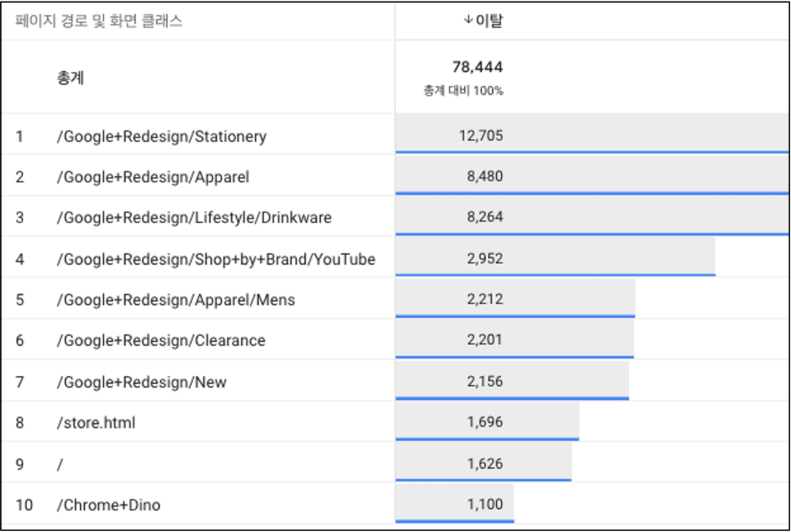Click the exits value 1,100
This screenshot has height=532, width=791.
485,503
